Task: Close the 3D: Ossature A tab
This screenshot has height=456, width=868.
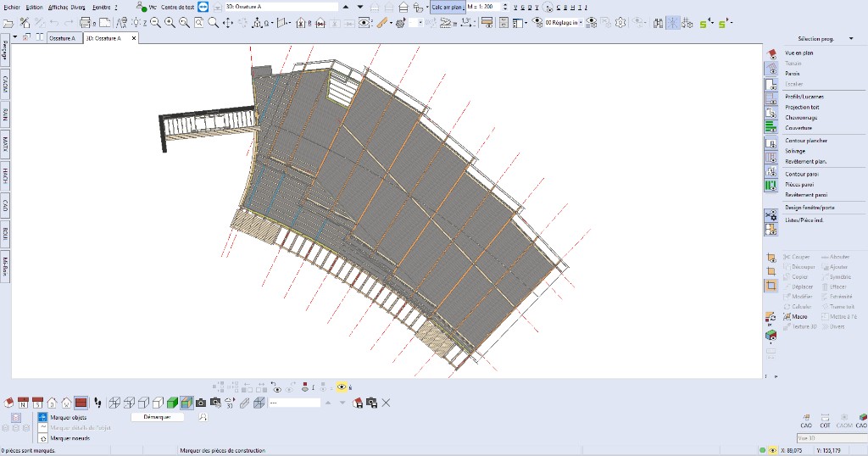Action: coord(133,38)
